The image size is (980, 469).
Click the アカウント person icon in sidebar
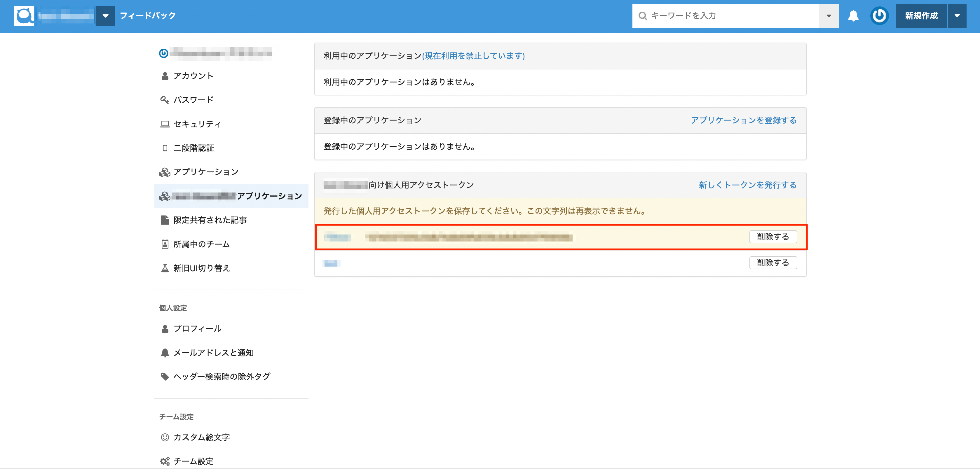click(165, 76)
